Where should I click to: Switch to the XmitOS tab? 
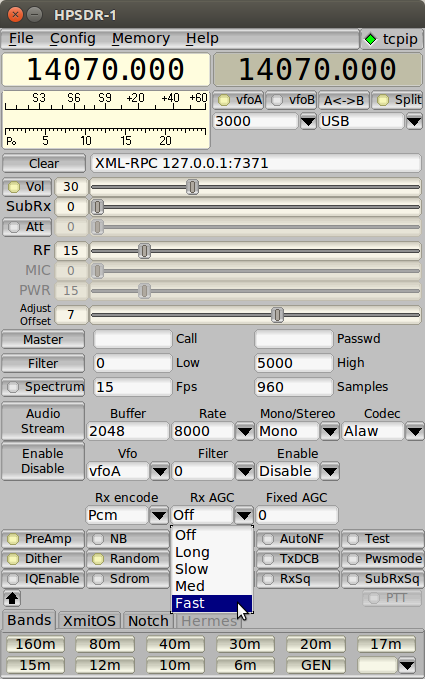tap(89, 621)
